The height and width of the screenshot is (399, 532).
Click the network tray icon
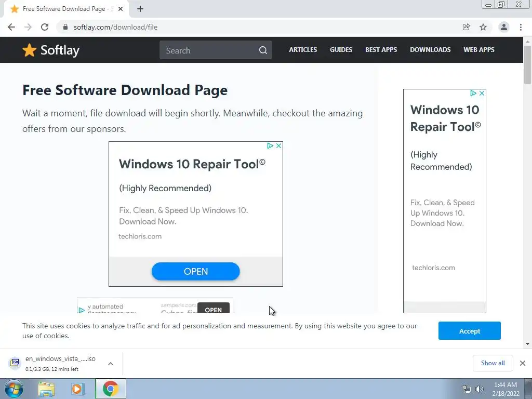coord(467,389)
